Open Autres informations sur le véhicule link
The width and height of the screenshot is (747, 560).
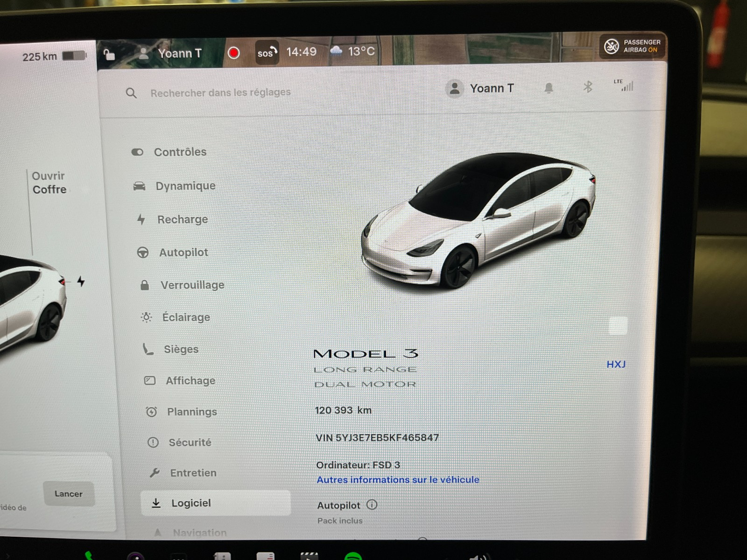pos(398,480)
